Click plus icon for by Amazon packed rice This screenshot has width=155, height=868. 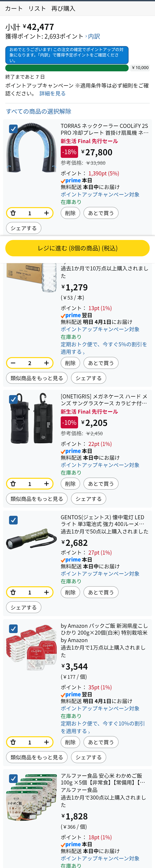click(46, 742)
